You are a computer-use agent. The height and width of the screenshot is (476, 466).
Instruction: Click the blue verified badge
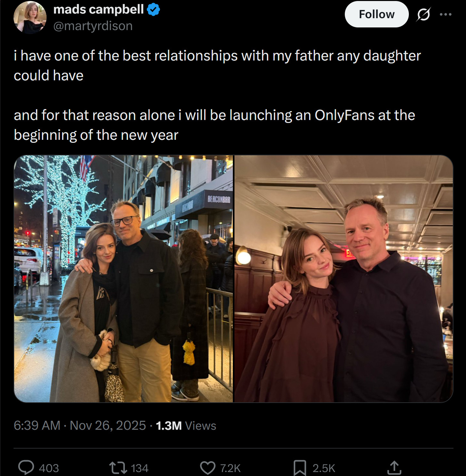pos(153,10)
